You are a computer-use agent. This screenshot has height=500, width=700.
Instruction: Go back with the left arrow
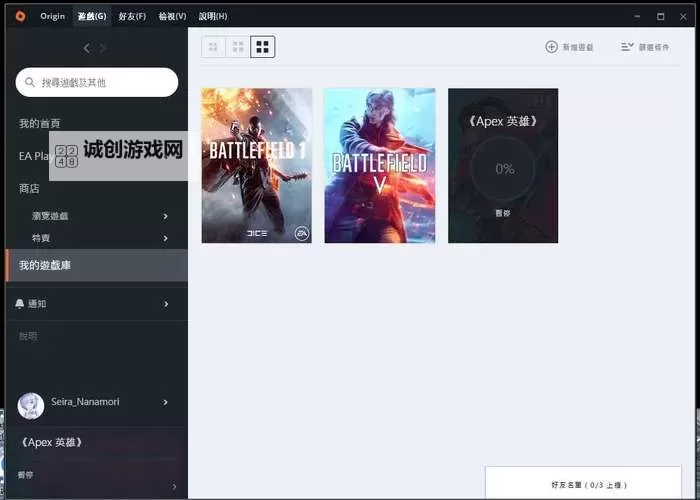pyautogui.click(x=87, y=48)
